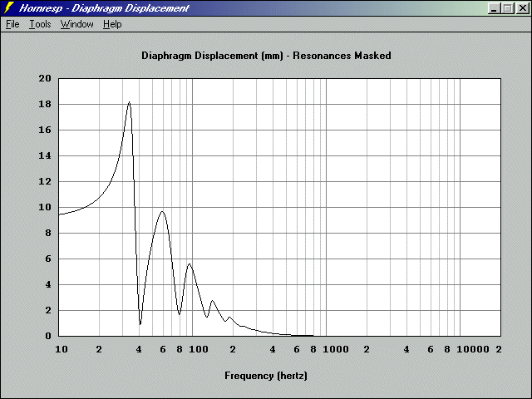Open the Tools menu
Viewport: 532px width, 399px height.
coord(40,24)
